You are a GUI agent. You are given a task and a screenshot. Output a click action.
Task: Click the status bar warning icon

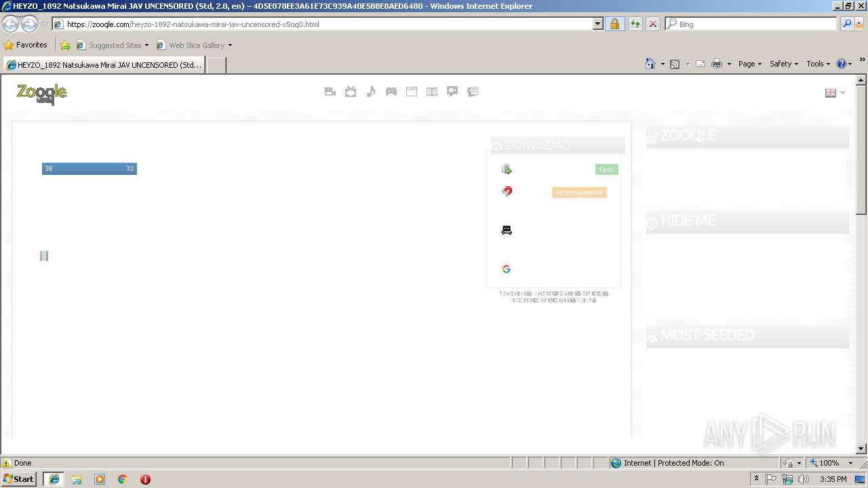pyautogui.click(x=7, y=463)
